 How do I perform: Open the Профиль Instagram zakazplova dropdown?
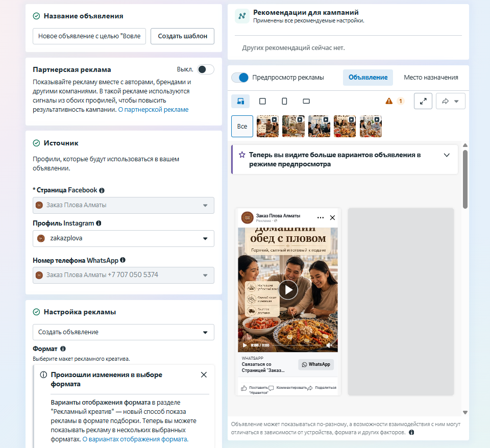point(124,238)
